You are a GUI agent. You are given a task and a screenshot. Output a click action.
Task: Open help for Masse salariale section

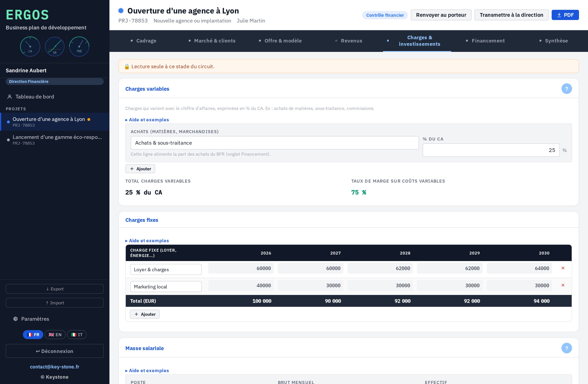[567, 348]
